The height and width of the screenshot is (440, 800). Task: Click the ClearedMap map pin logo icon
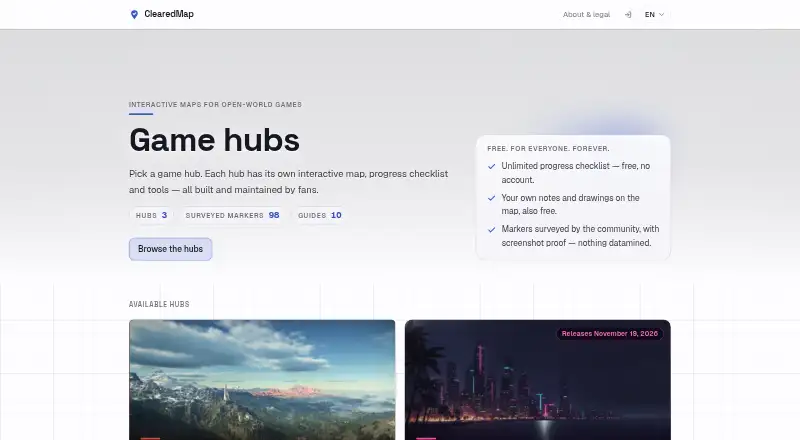pyautogui.click(x=134, y=14)
